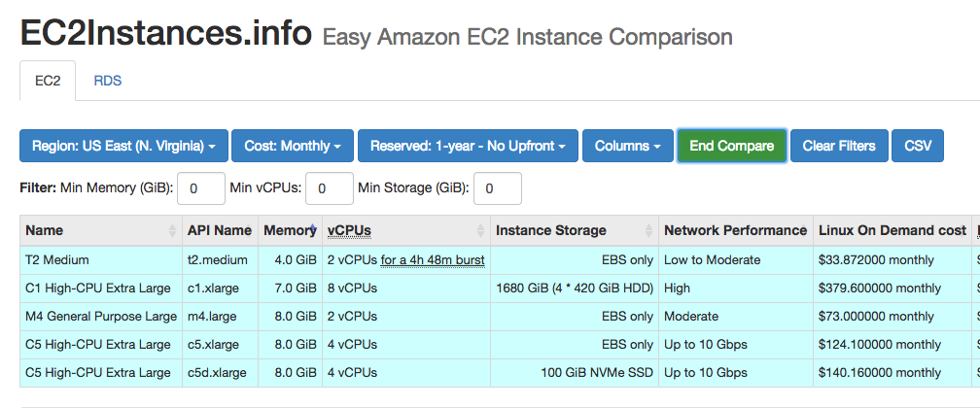Click the End Compare button
Image resolution: width=980 pixels, height=408 pixels.
732,146
